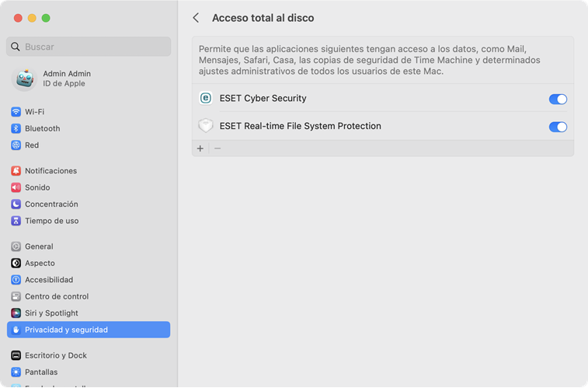
Task: Click the Sonido speaker icon
Action: tap(16, 187)
